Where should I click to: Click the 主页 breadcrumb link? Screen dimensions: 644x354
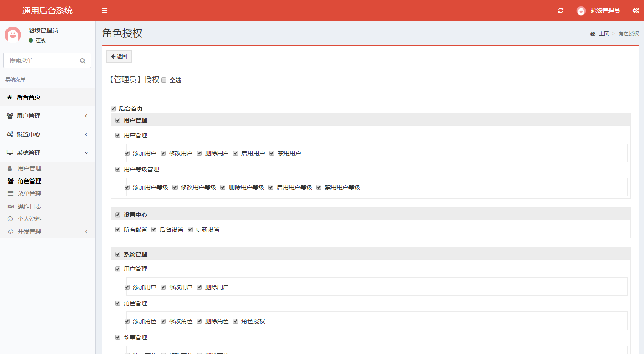[604, 34]
